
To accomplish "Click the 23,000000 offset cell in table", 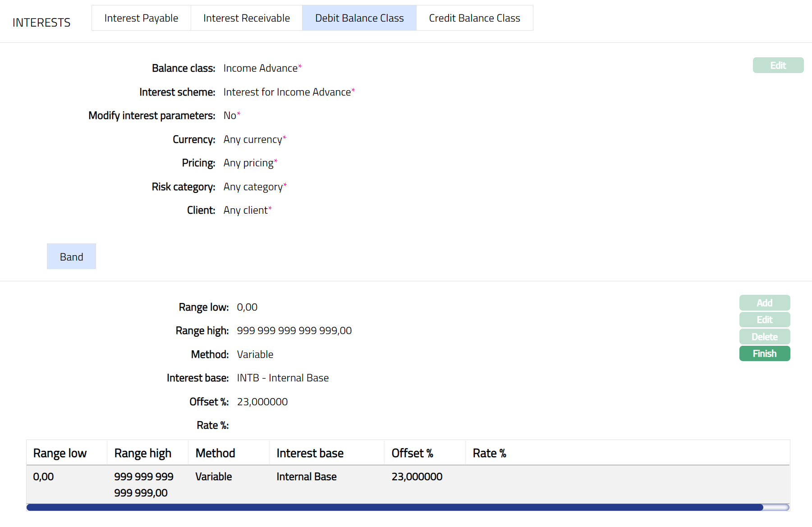I will (417, 477).
